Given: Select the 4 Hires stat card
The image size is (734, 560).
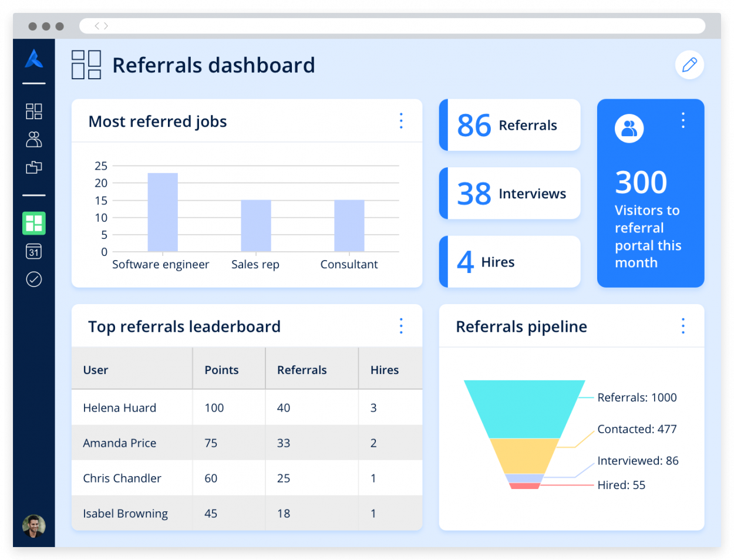Looking at the screenshot, I should coord(509,261).
